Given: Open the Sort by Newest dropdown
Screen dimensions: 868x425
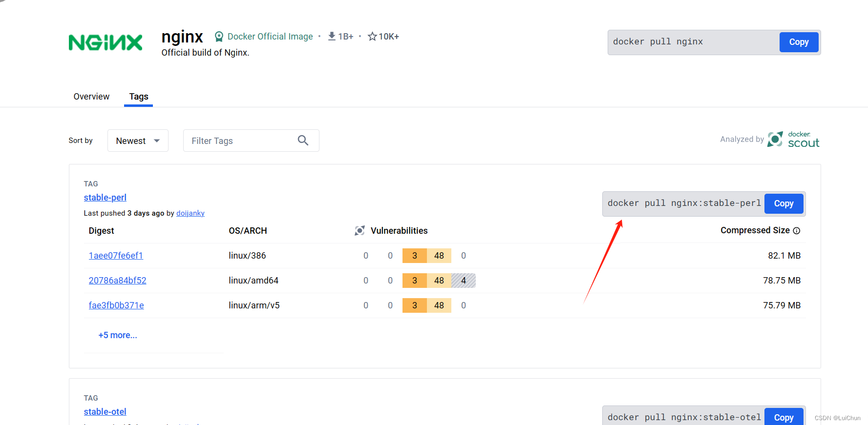Looking at the screenshot, I should 138,141.
